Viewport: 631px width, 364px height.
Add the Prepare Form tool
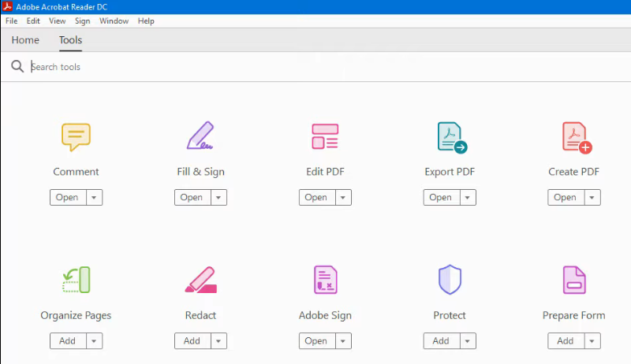click(x=566, y=340)
